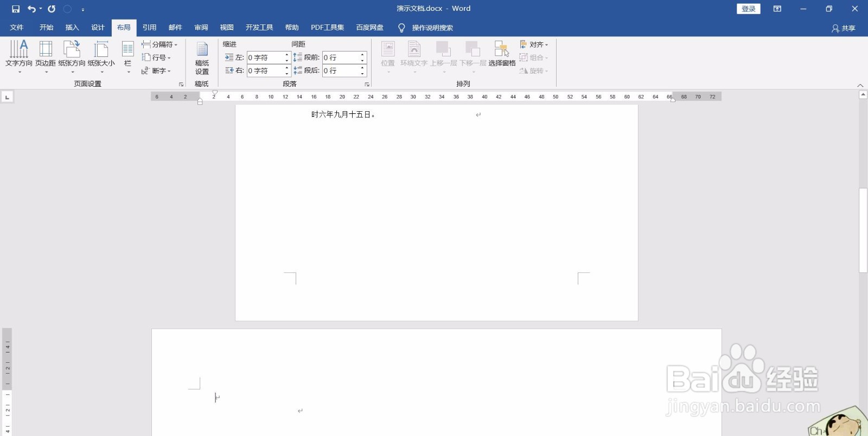Viewport: 868px width, 436px height.
Task: Open the 百度网盘 tab
Action: point(369,28)
